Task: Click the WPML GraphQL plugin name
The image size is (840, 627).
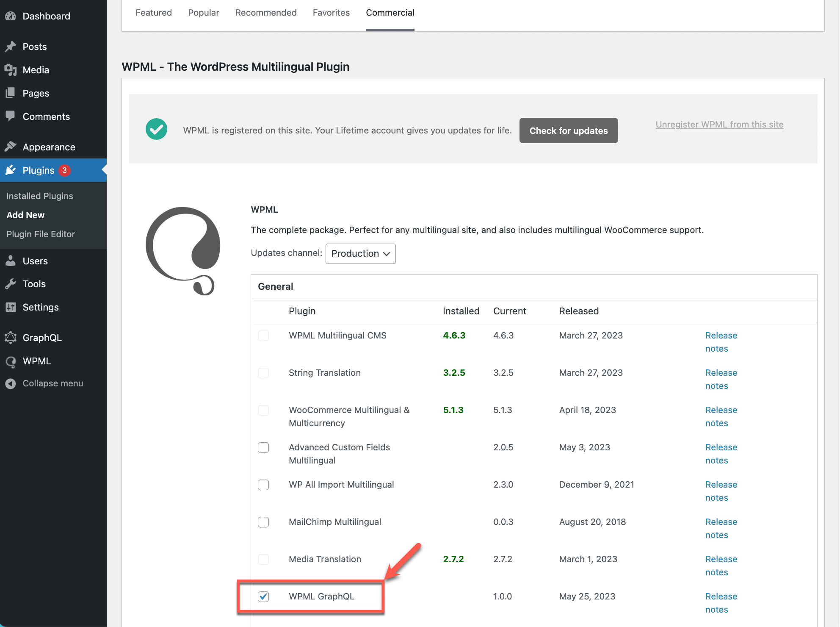Action: tap(321, 596)
